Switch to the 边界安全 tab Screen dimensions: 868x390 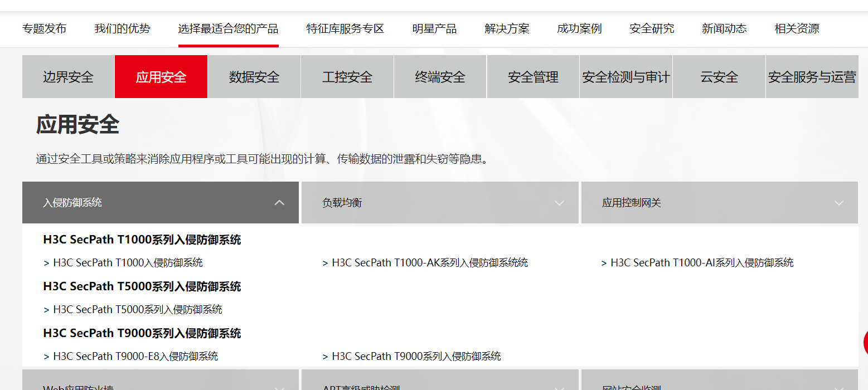(x=68, y=77)
